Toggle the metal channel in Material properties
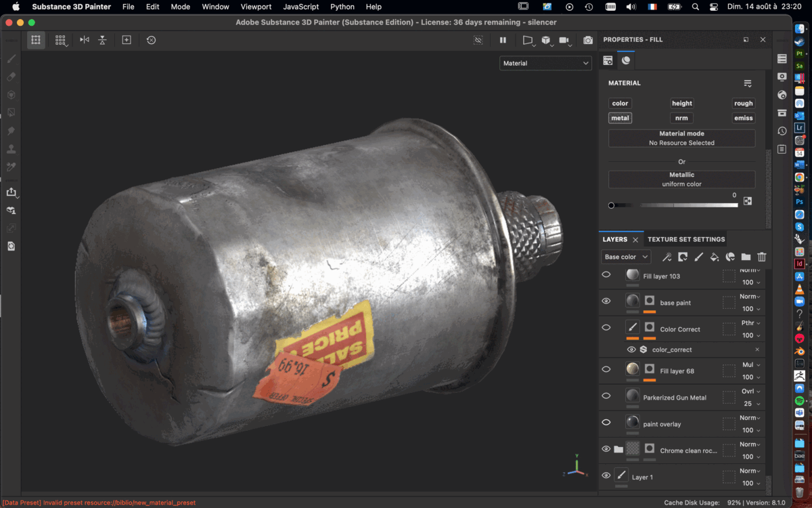Screen dimensions: 812x508 [x=620, y=117]
